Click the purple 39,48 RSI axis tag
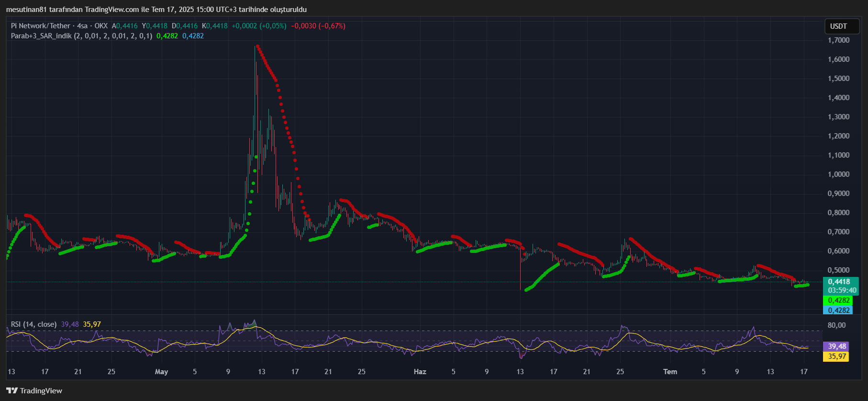 pos(836,346)
